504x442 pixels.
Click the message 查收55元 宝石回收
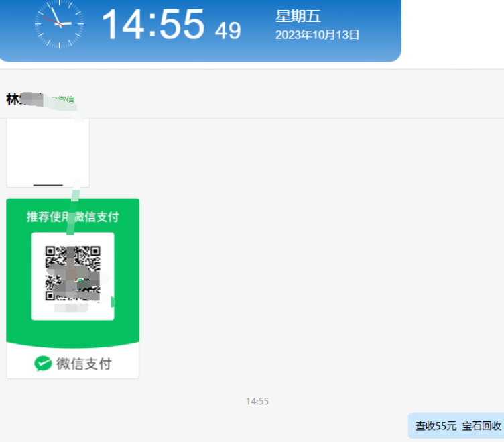457,426
